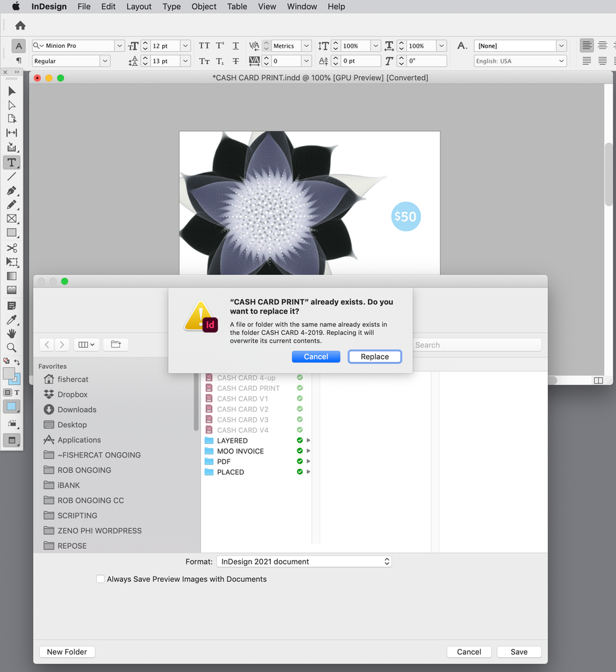Click Replace in the alert
Viewport: 616px width, 672px height.
(375, 357)
